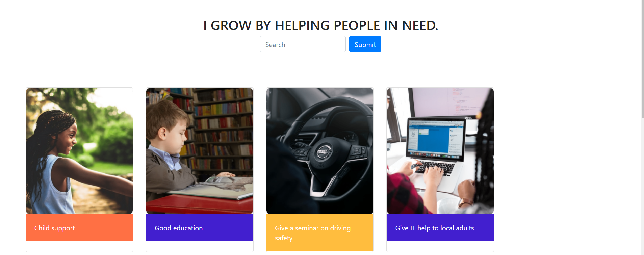Click the Good education label
Image resolution: width=644 pixels, height=255 pixels.
point(179,228)
